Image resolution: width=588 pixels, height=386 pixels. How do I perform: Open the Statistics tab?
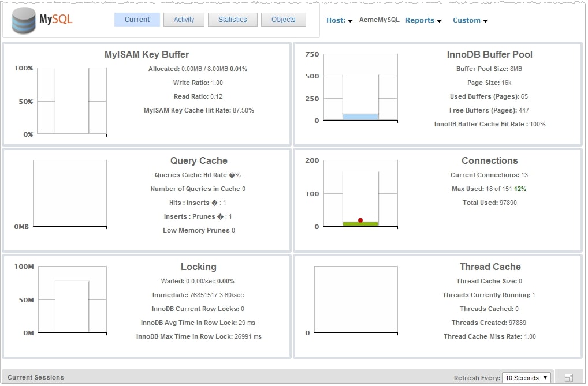point(232,19)
